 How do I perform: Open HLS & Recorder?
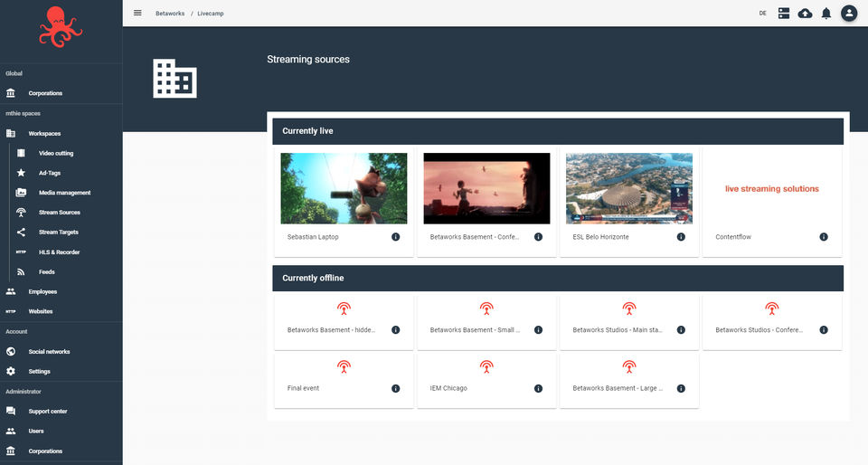click(x=61, y=251)
